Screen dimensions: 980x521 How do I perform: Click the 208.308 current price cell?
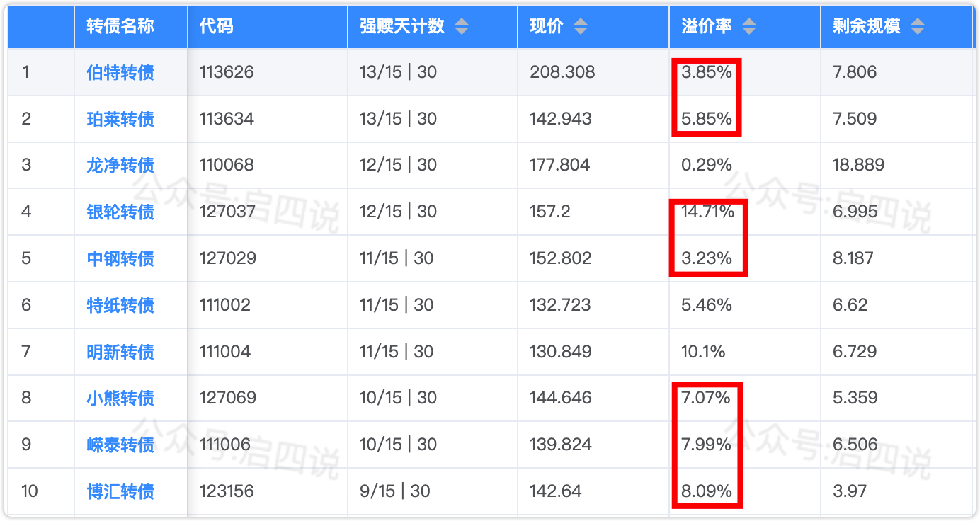coord(562,72)
